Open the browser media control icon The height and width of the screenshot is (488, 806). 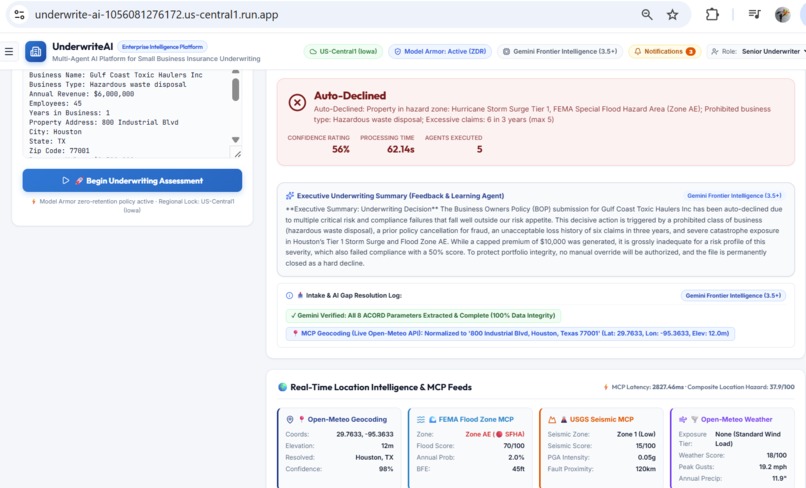[x=754, y=14]
